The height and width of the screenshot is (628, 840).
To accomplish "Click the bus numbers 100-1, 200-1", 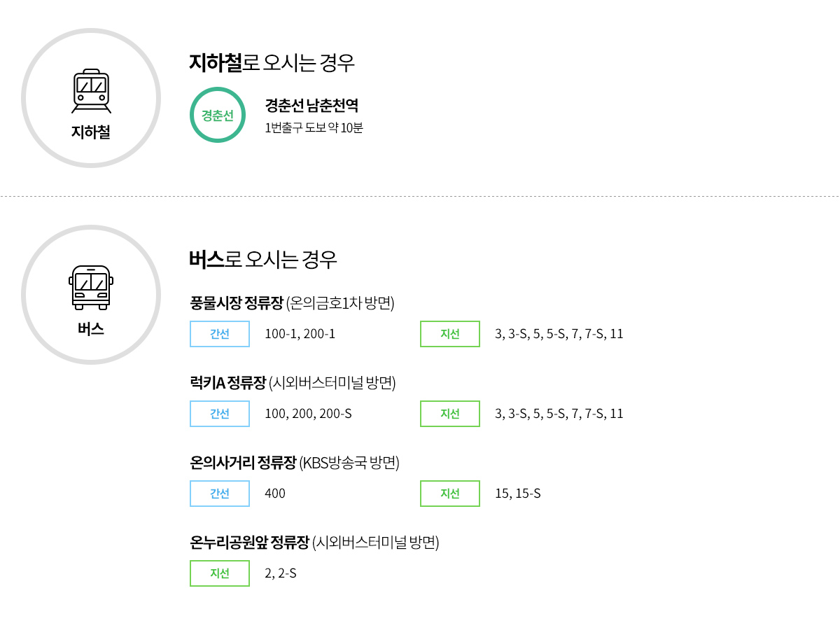I will point(300,334).
